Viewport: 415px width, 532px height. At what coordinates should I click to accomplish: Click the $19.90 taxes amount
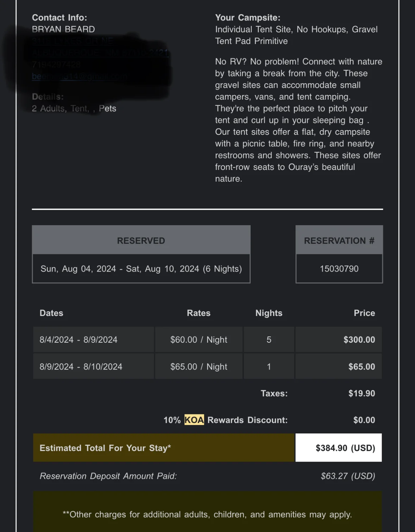[361, 393]
